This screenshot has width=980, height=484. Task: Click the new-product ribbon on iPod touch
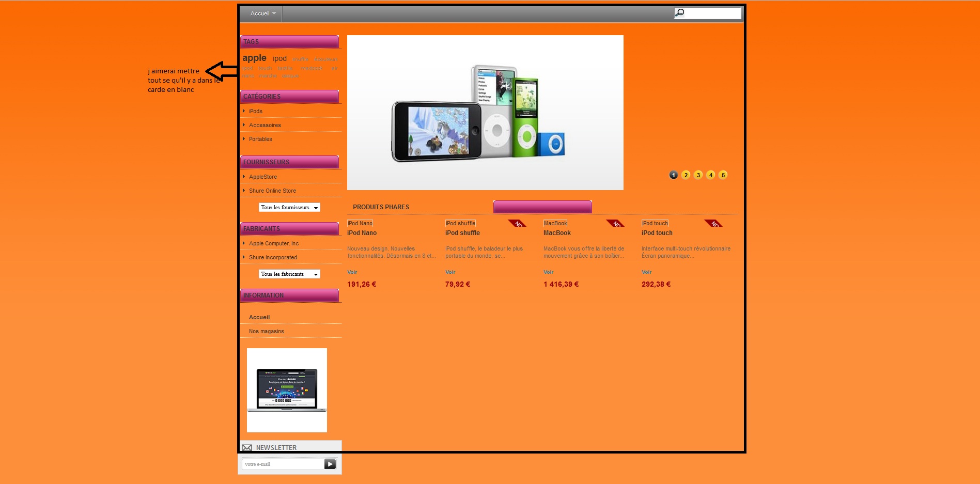pos(713,223)
